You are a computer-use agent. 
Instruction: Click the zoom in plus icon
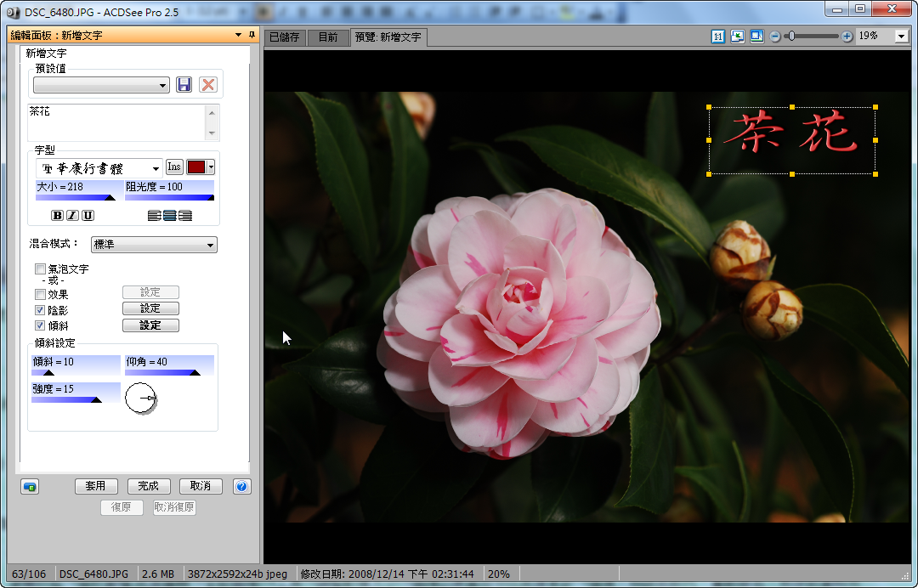pos(847,37)
